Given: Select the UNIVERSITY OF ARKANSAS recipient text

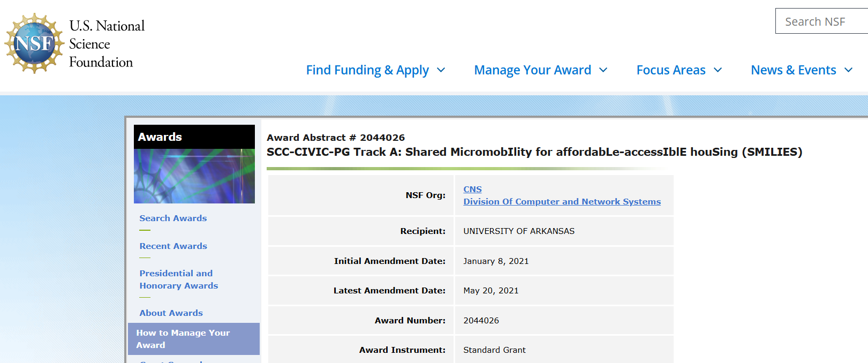Looking at the screenshot, I should [519, 231].
